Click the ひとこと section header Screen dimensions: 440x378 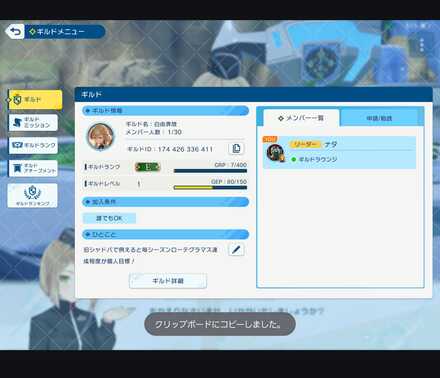click(165, 234)
